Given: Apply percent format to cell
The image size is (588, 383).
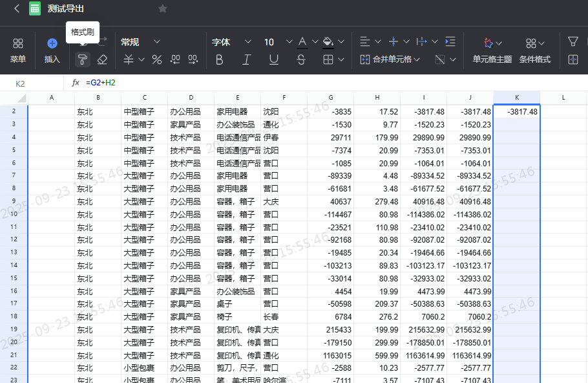Looking at the screenshot, I should (157, 60).
